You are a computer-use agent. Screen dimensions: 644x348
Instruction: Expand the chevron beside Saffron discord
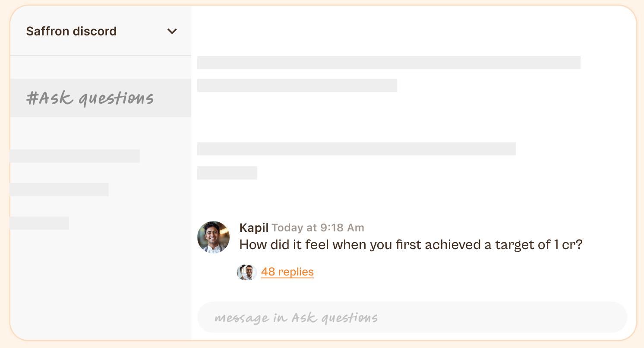click(172, 31)
